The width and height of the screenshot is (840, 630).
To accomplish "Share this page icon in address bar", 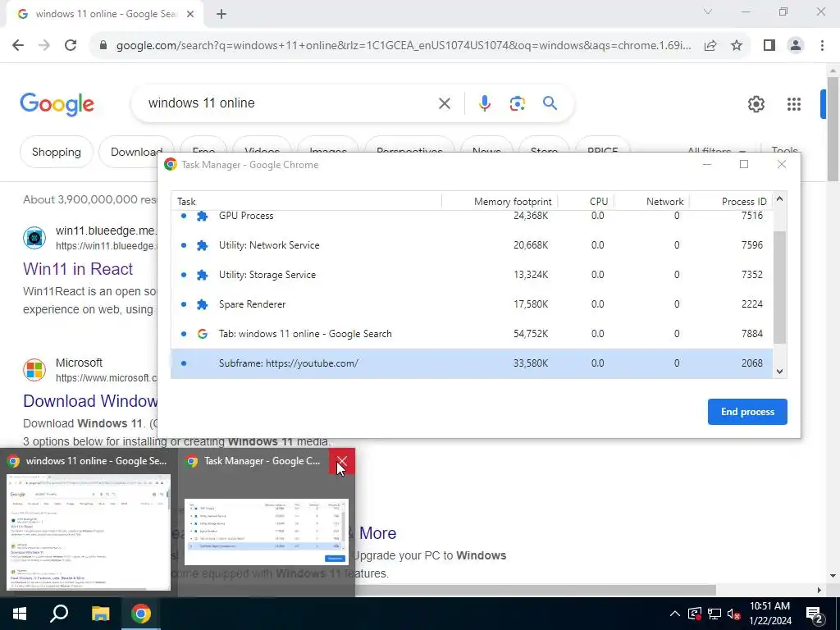I will (x=710, y=46).
